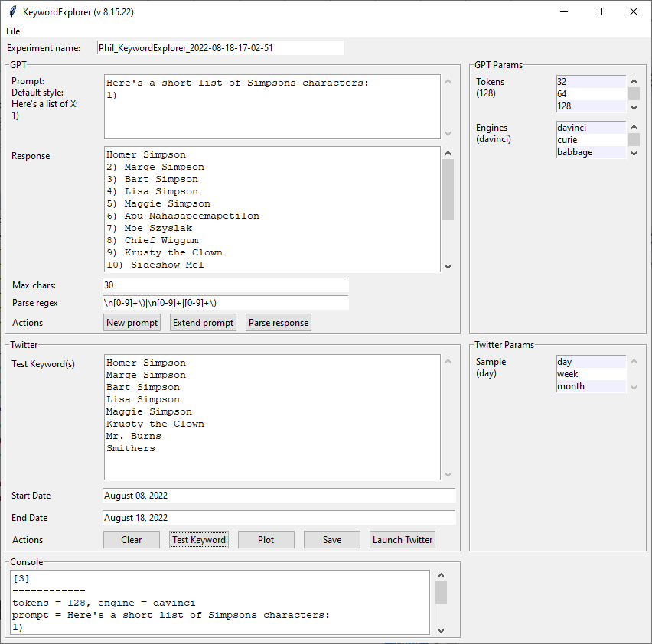Click the KeywordExplorer feather app icon

(x=13, y=11)
